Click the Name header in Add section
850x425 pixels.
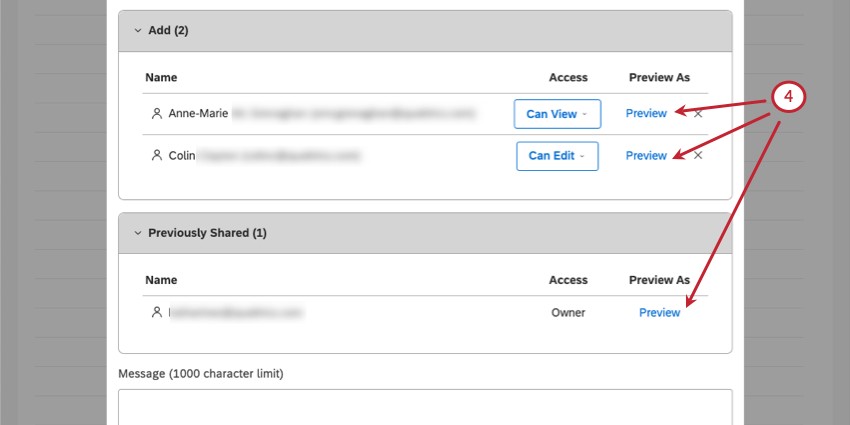point(161,77)
